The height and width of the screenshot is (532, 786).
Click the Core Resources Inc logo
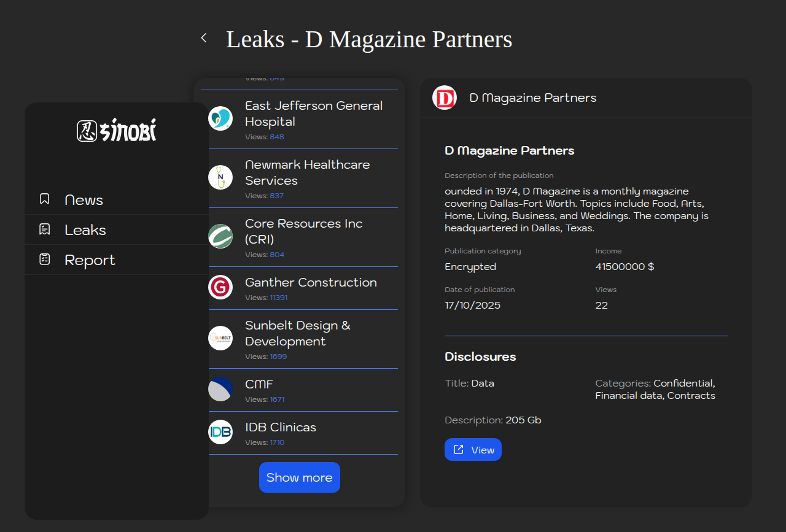tap(220, 236)
